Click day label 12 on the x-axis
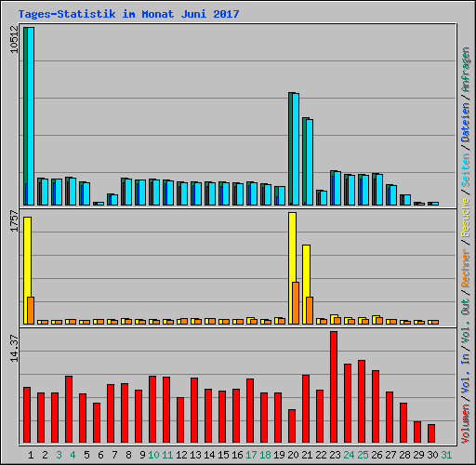476x465 pixels. click(181, 455)
